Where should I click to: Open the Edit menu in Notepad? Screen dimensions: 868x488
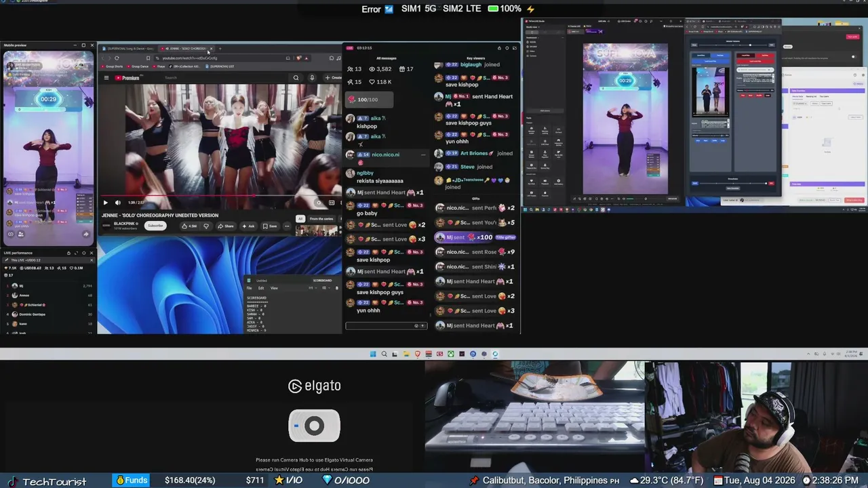pyautogui.click(x=261, y=288)
